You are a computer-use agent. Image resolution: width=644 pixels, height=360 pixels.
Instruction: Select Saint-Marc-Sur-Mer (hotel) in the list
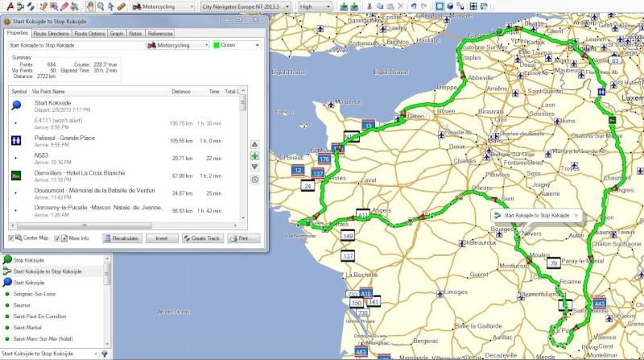click(52, 338)
